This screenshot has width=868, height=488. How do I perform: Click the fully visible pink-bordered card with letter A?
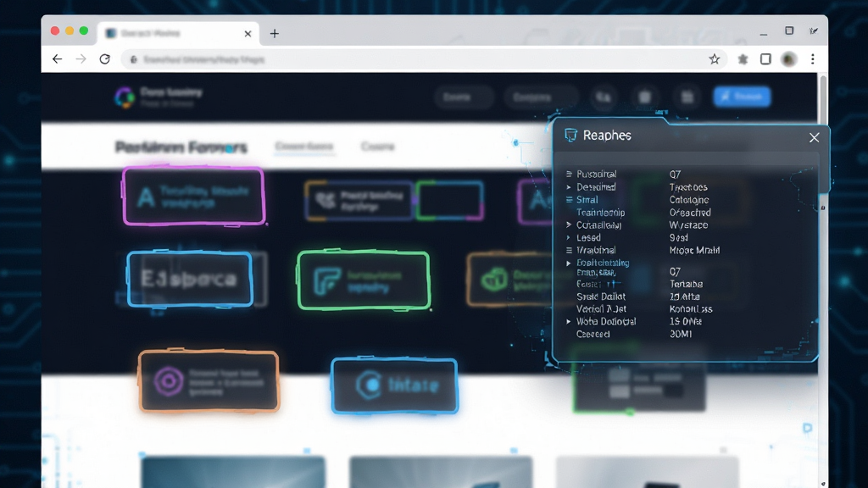pyautogui.click(x=194, y=196)
